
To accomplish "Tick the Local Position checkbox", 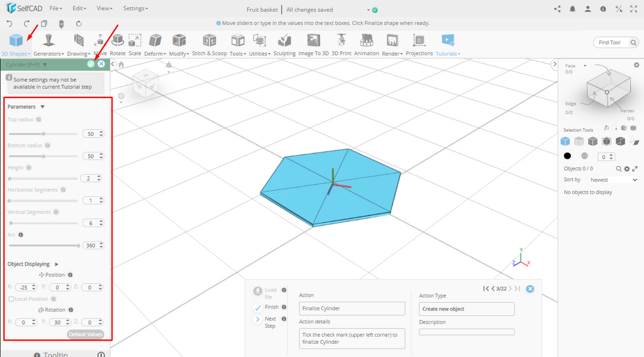I will pos(11,299).
